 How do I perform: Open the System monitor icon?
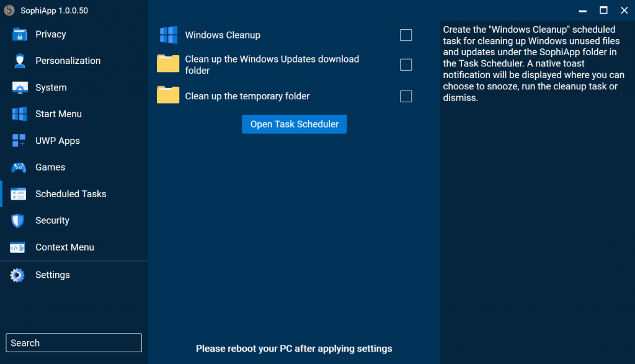[18, 87]
